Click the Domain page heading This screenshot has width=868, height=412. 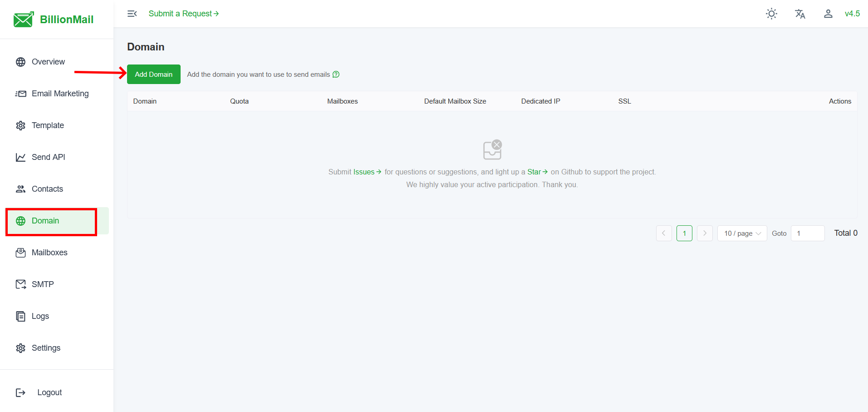coord(146,47)
